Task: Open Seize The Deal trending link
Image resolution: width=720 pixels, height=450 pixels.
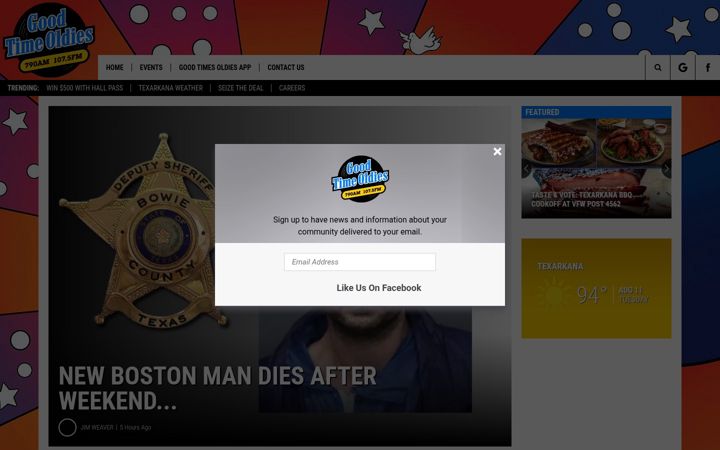Action: click(241, 88)
